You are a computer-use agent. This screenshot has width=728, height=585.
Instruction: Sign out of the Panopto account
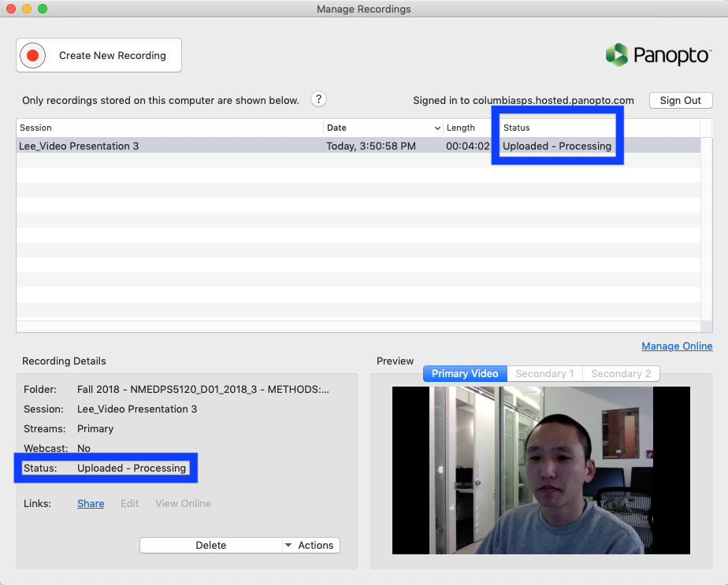tap(680, 100)
